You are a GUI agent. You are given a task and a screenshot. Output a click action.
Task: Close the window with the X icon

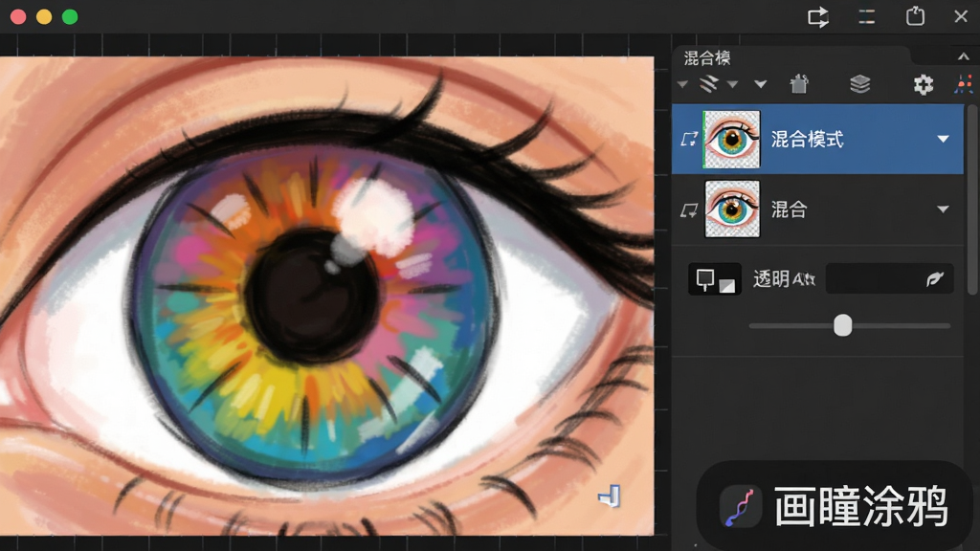(x=961, y=16)
